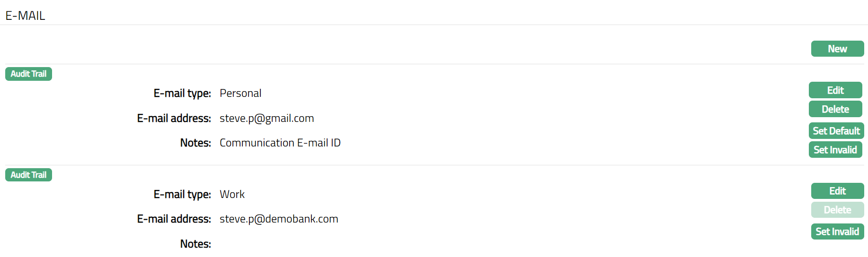Click the Notes label of the Work entry

tap(195, 244)
